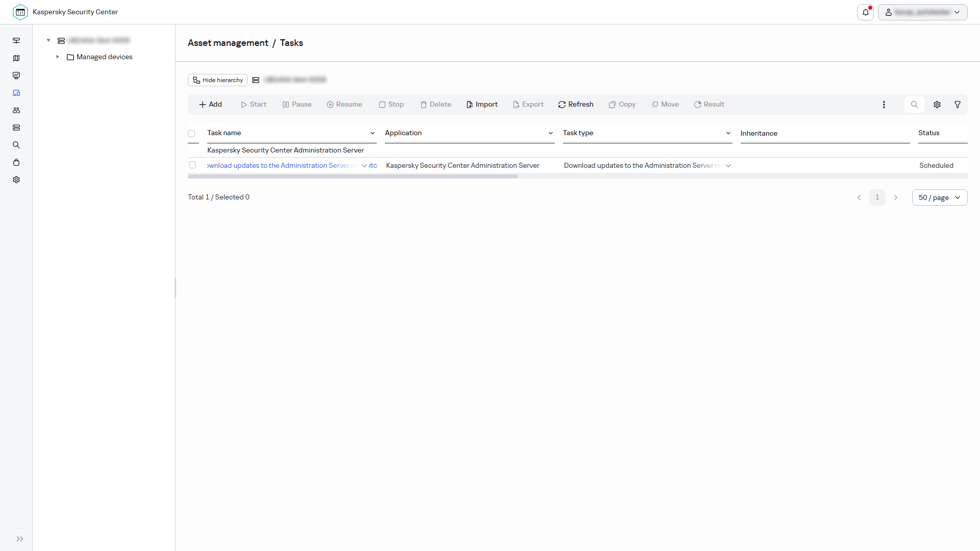Open the Application column dropdown
This screenshot has height=551, width=980.
click(551, 133)
